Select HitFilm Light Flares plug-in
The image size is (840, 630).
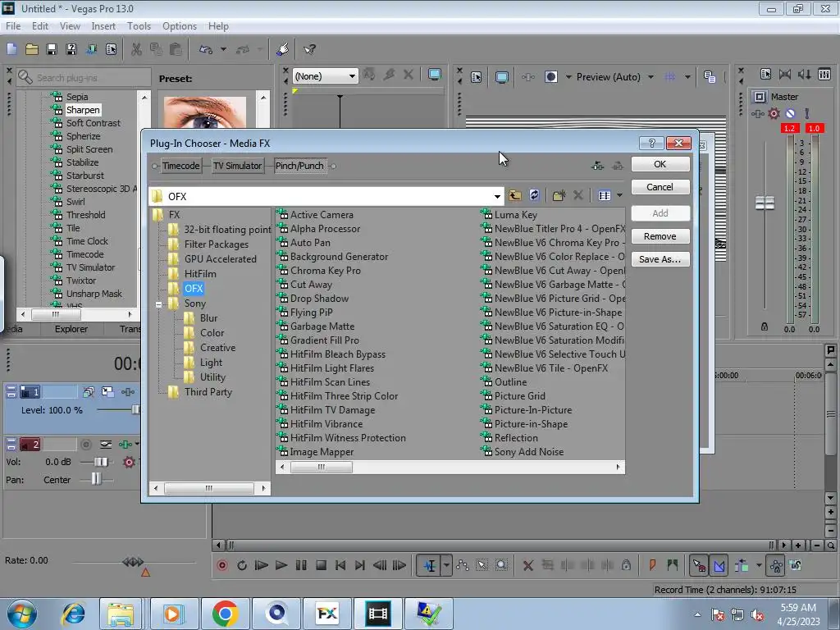coord(332,368)
